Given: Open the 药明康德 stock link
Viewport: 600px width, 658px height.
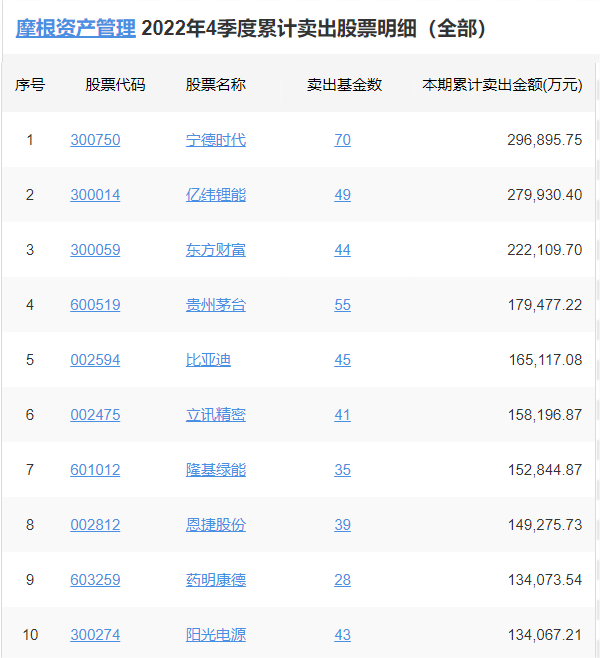Looking at the screenshot, I should [x=215, y=580].
